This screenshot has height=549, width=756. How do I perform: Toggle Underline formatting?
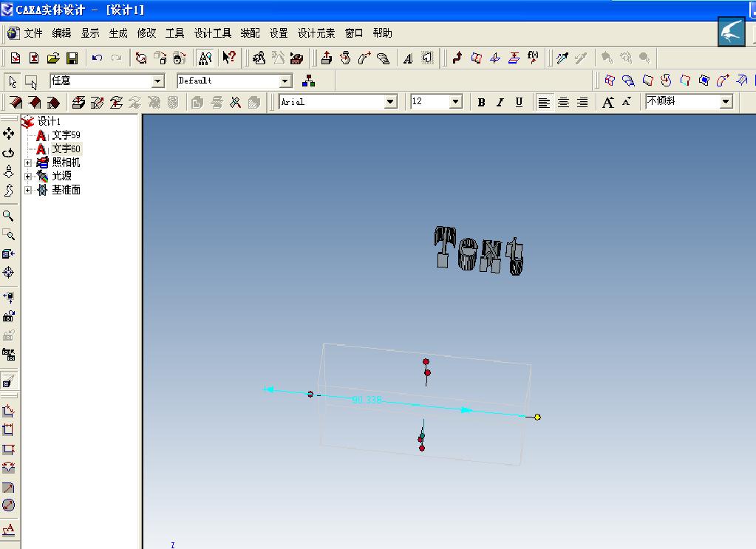519,102
